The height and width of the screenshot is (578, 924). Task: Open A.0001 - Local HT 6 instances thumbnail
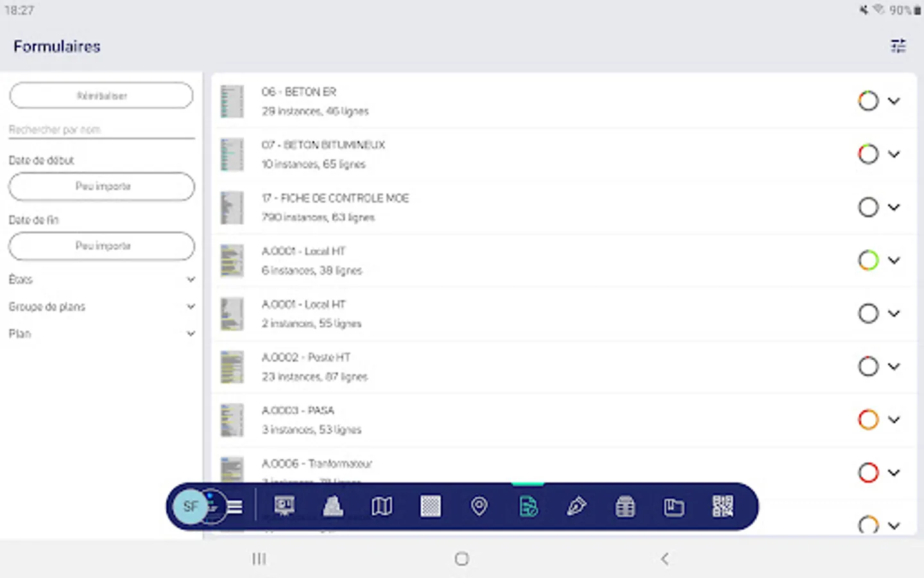pyautogui.click(x=232, y=261)
